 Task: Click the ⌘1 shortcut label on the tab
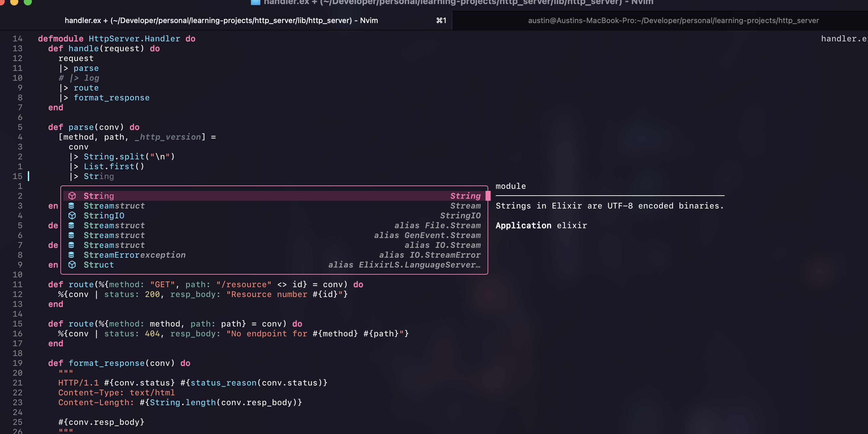[441, 20]
